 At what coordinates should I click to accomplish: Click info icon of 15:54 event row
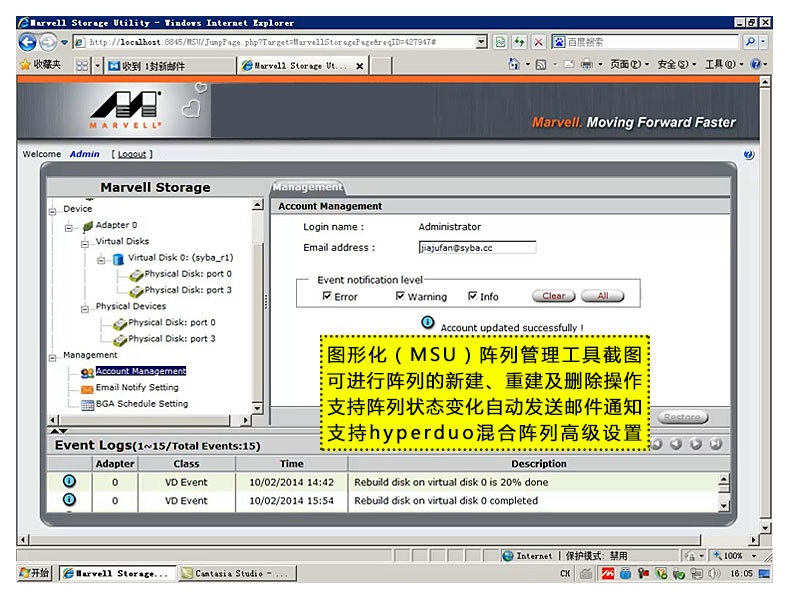[69, 499]
